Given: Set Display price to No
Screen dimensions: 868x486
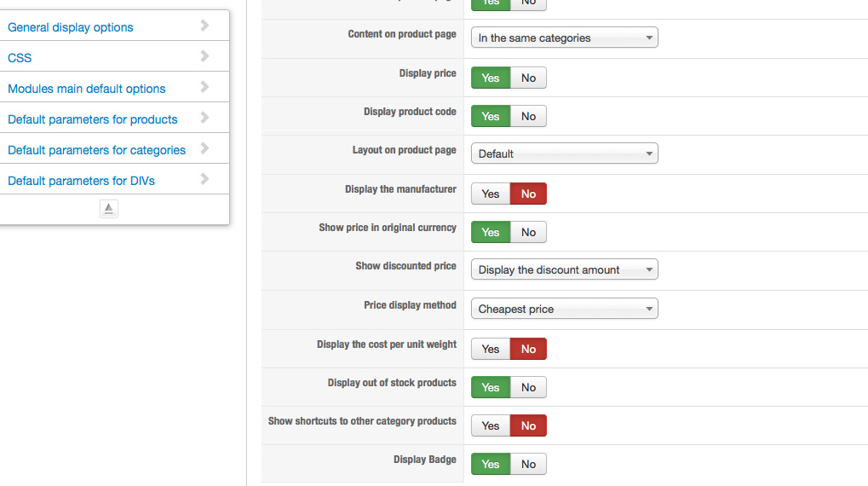Looking at the screenshot, I should 528,78.
